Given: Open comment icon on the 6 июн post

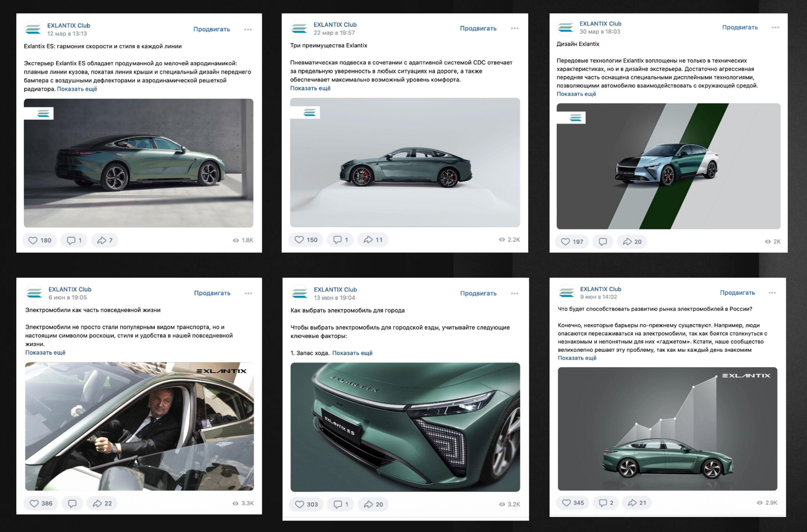Looking at the screenshot, I should click(73, 503).
